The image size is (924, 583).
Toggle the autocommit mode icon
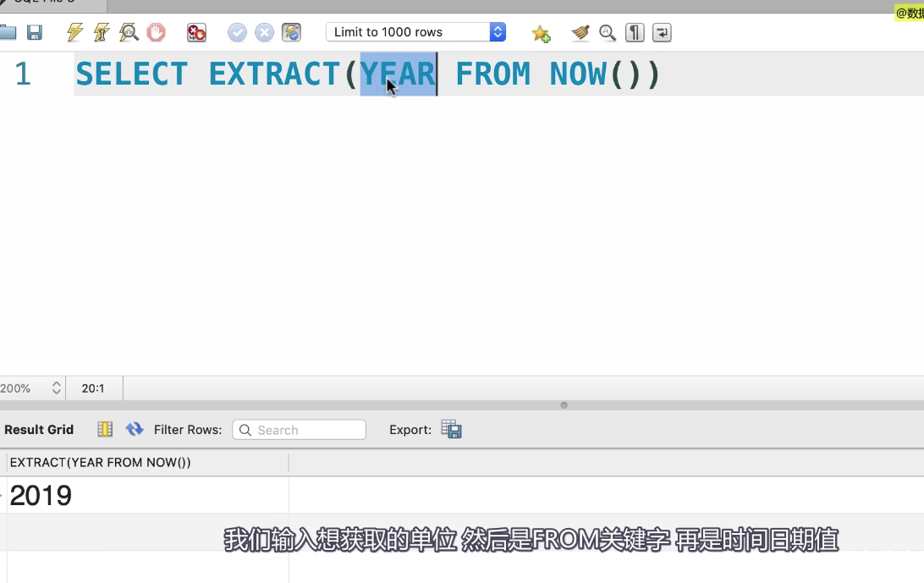pyautogui.click(x=292, y=32)
